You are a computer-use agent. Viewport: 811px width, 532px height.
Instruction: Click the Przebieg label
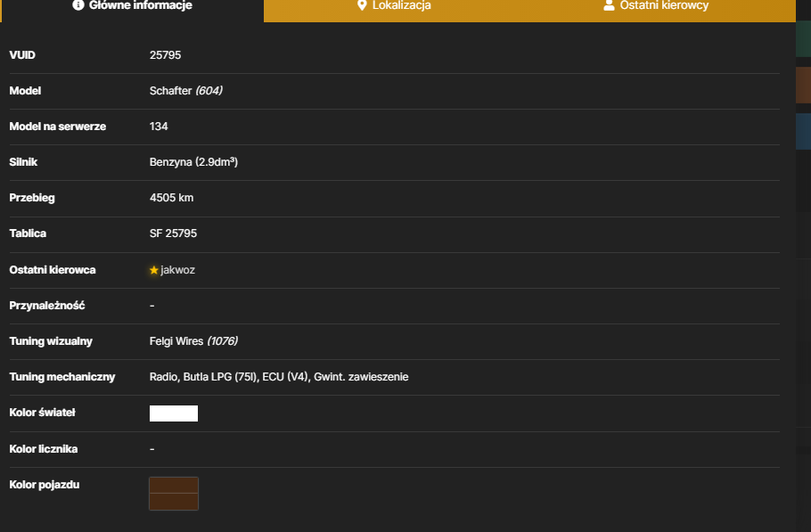[x=32, y=198]
